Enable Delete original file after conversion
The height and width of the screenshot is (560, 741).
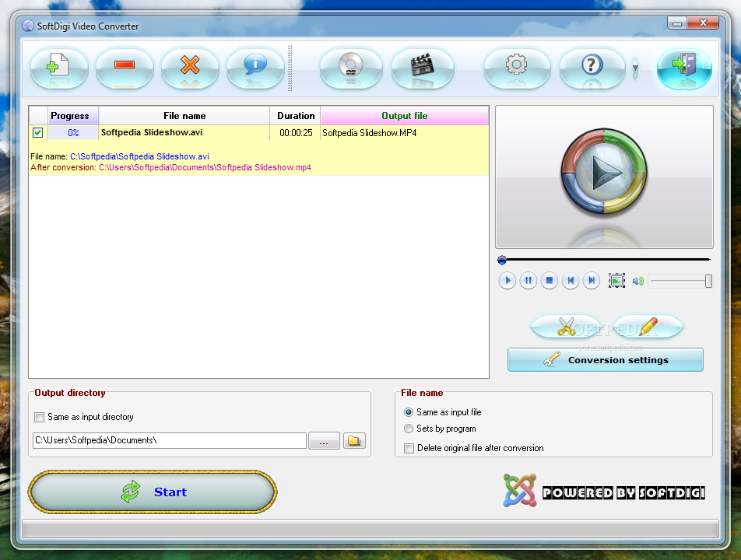pyautogui.click(x=409, y=448)
